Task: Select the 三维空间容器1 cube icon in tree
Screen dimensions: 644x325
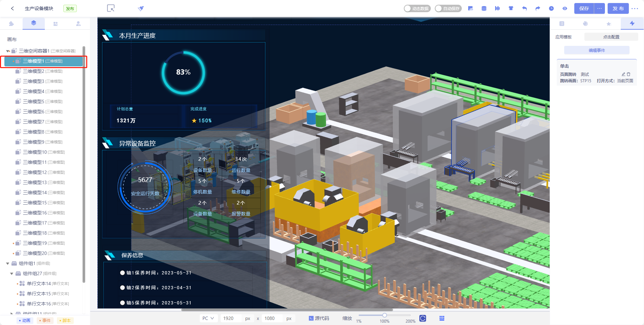Action: click(14, 51)
